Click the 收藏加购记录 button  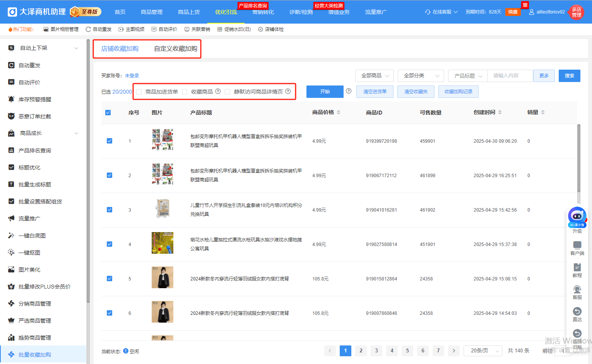point(458,92)
